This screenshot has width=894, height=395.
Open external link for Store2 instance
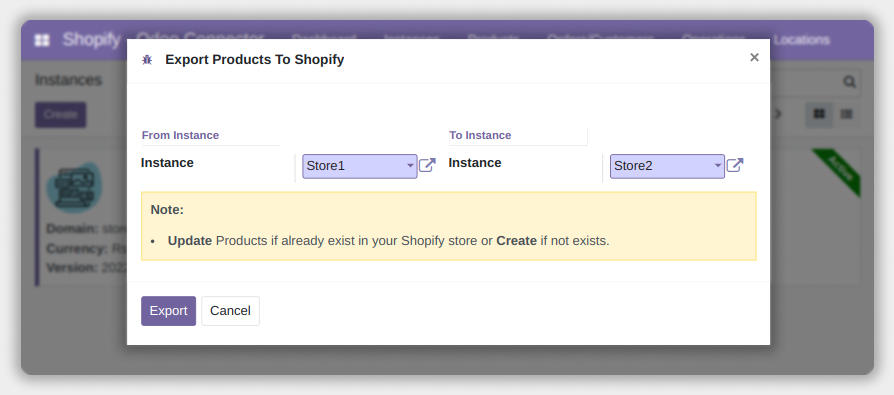point(735,165)
